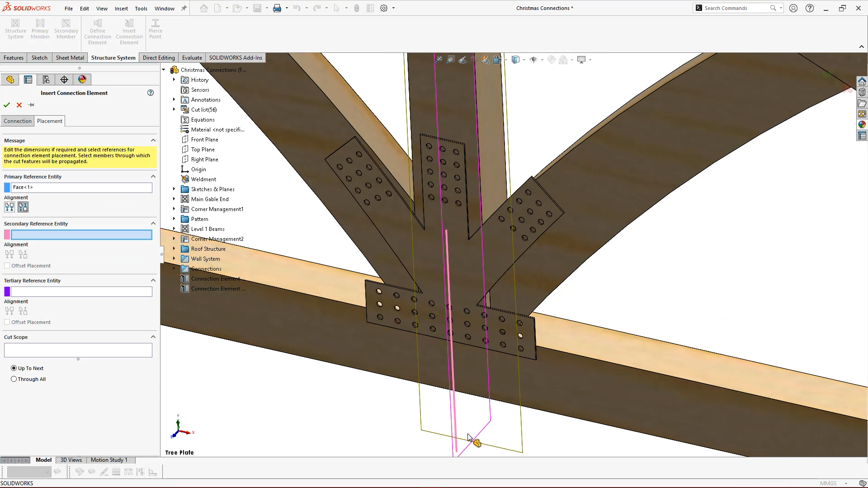The width and height of the screenshot is (868, 488).
Task: Enable the Up To Next radio button
Action: click(14, 368)
